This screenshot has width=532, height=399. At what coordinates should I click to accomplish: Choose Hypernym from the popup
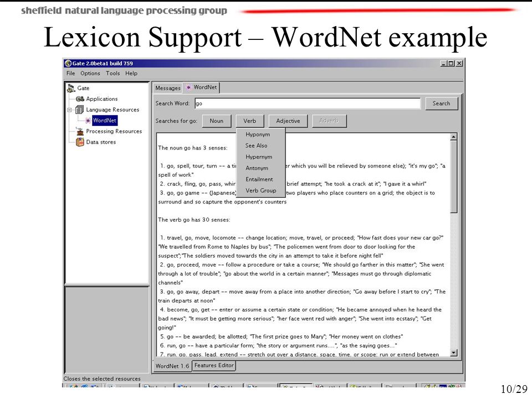pyautogui.click(x=260, y=157)
